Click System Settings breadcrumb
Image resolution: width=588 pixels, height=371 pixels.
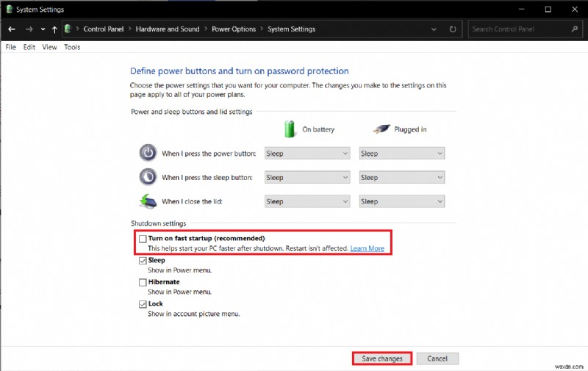(x=291, y=29)
